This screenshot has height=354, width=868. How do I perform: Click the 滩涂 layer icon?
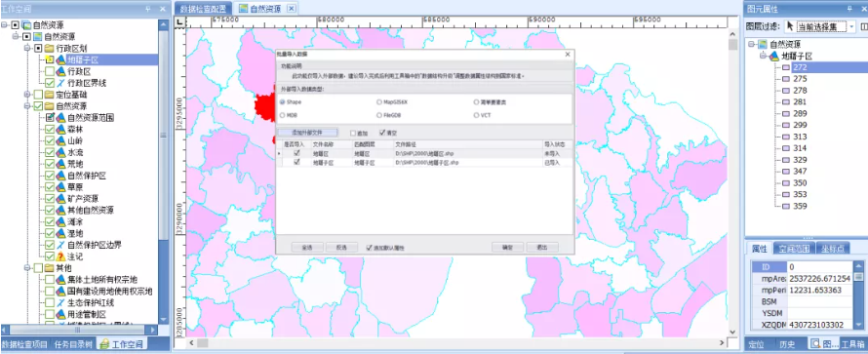pyautogui.click(x=60, y=221)
